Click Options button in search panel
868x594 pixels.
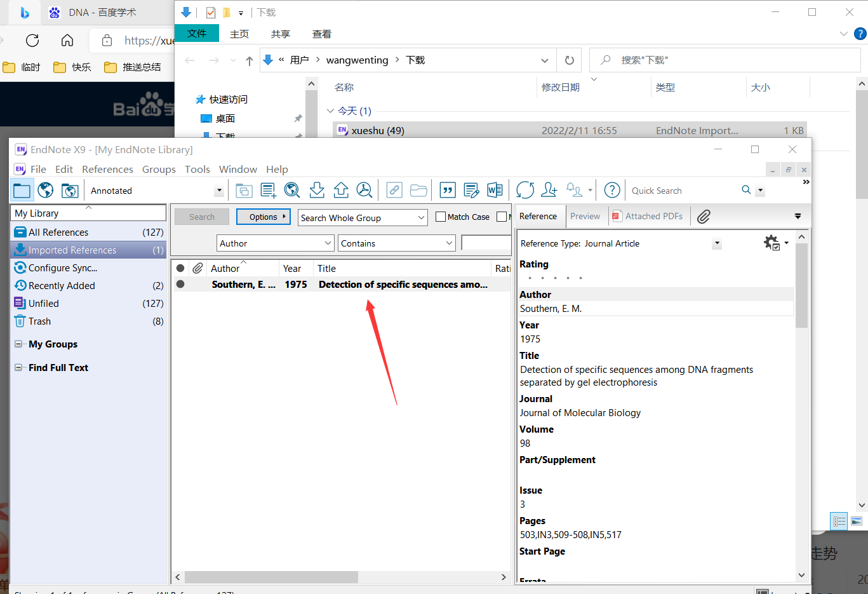264,217
